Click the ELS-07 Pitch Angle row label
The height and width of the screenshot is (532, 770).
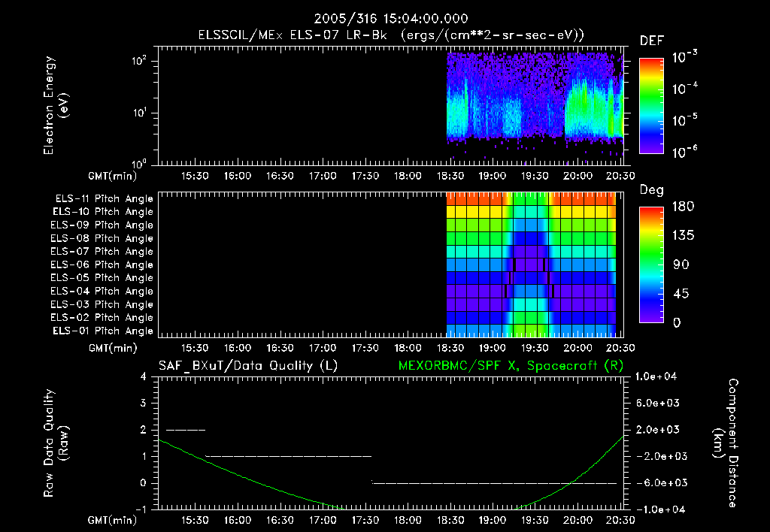(x=102, y=252)
